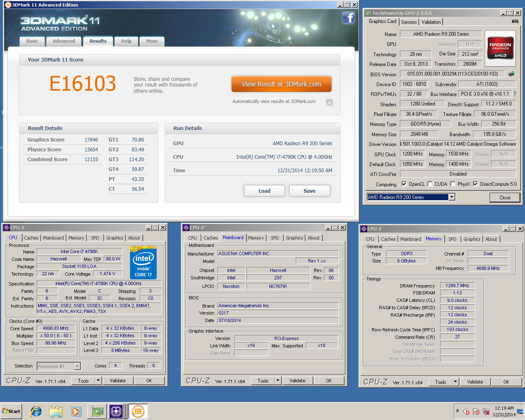Show hidden system tray icons
Image resolution: width=525 pixels, height=420 pixels.
457,411
